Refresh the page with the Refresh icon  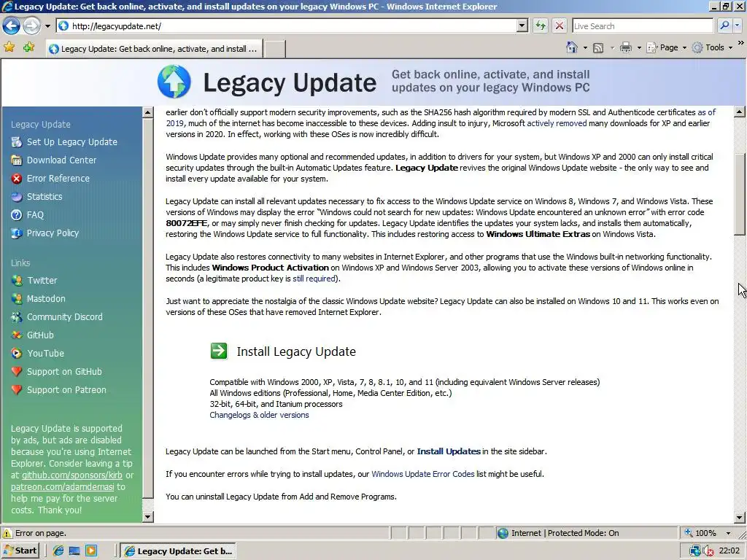[x=541, y=26]
